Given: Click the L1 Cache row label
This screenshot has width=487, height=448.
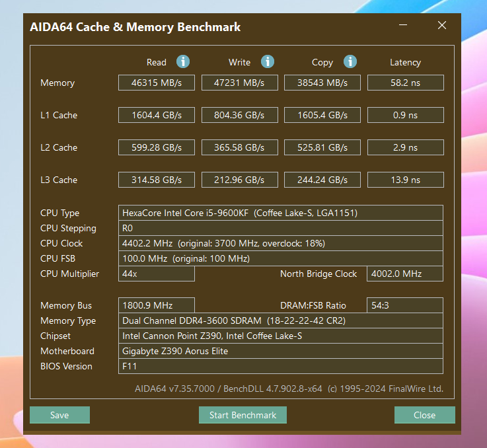Looking at the screenshot, I should click(x=59, y=115).
